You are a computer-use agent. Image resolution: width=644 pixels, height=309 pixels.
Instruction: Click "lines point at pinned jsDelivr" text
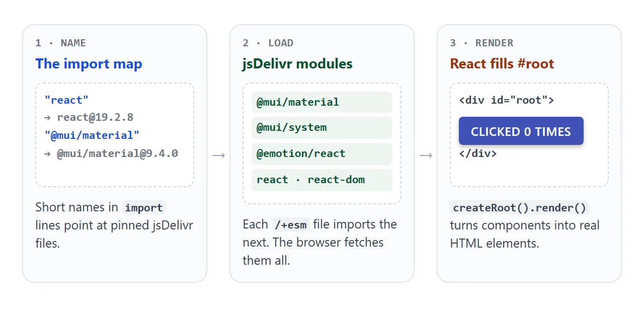(114, 225)
